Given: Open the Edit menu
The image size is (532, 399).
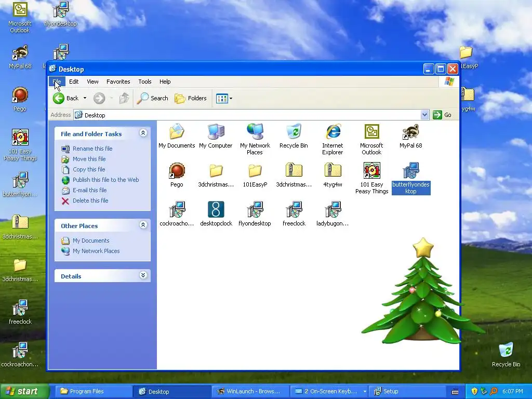Looking at the screenshot, I should pos(74,82).
